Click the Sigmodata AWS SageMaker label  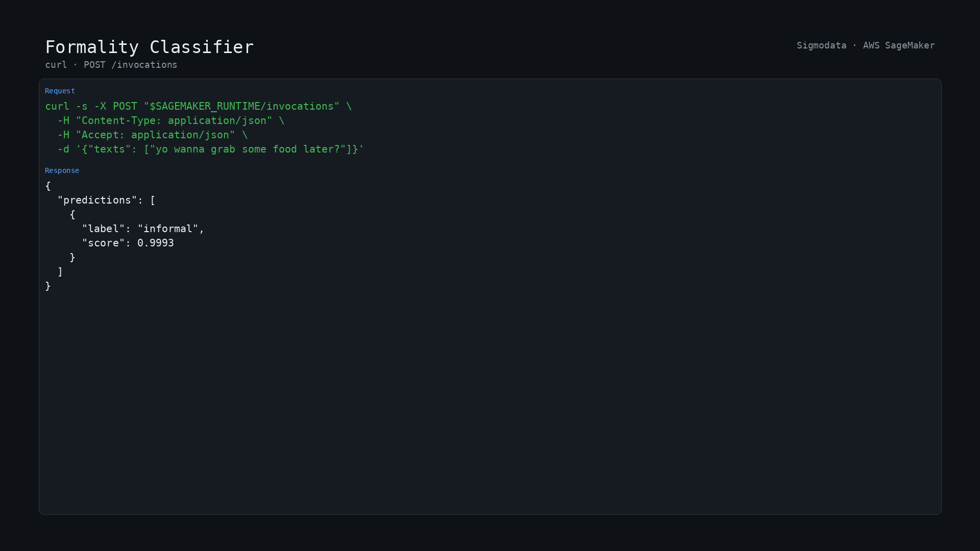coord(866,45)
